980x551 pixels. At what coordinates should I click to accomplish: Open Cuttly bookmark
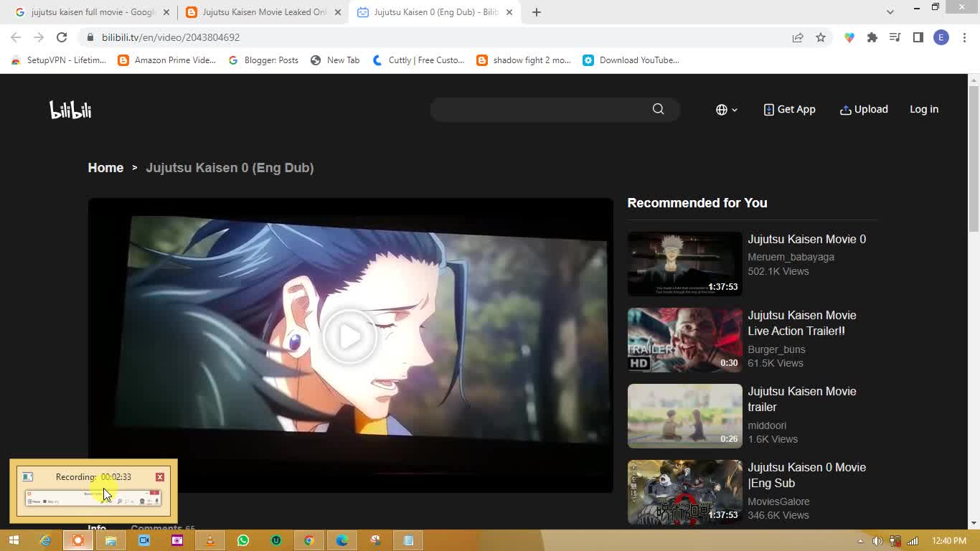click(x=418, y=60)
